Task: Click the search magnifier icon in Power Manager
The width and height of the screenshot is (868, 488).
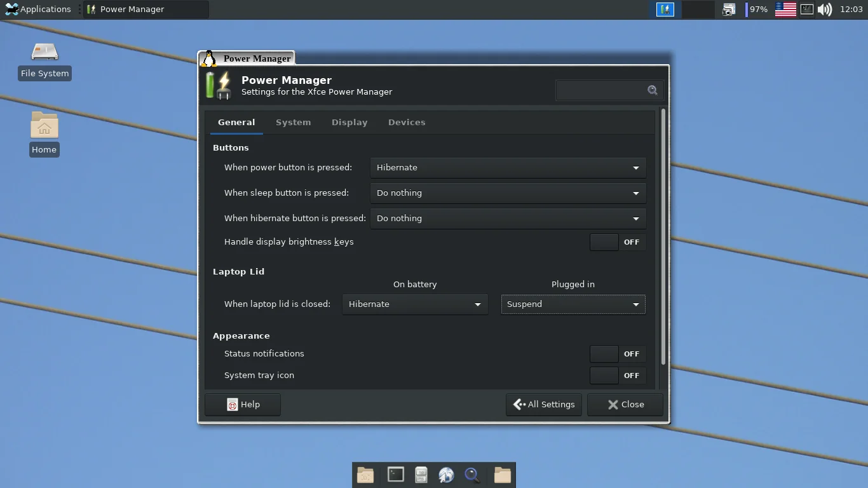Action: coord(652,90)
